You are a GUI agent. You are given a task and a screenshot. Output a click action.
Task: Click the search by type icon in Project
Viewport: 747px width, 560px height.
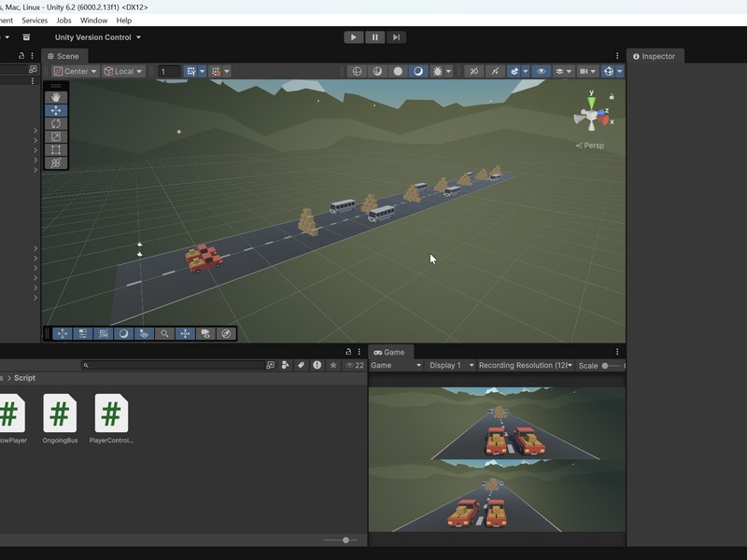[286, 365]
